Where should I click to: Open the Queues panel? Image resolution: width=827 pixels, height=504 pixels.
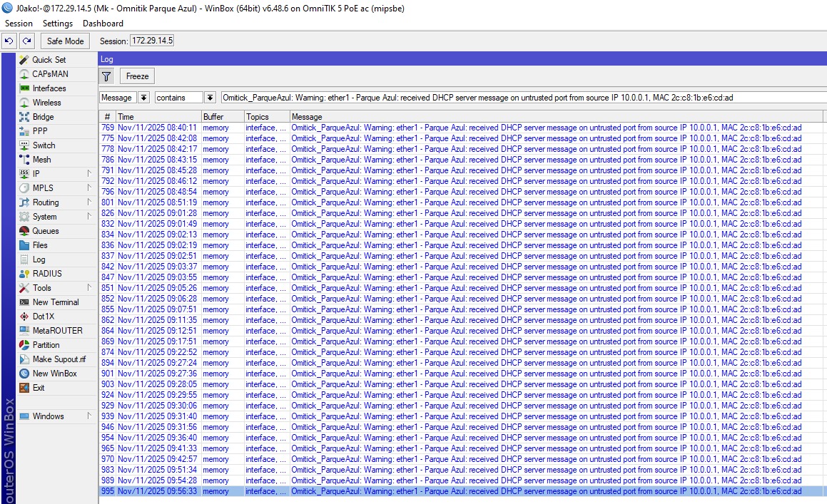pyautogui.click(x=45, y=231)
